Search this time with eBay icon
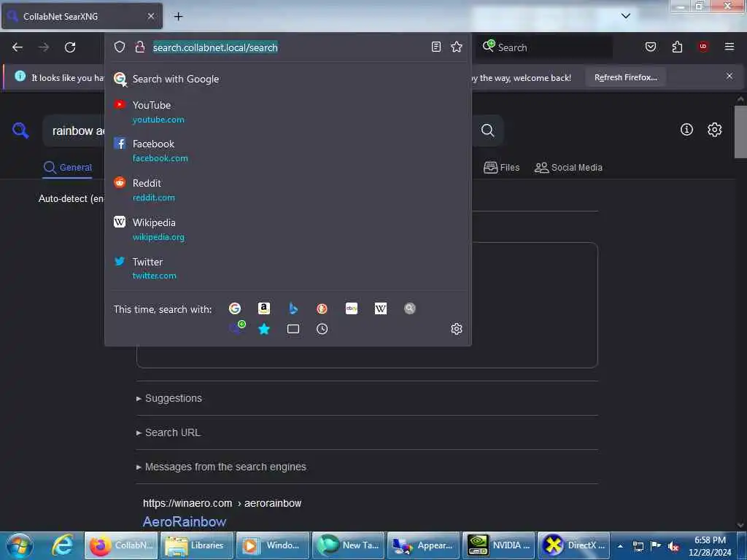The width and height of the screenshot is (747, 560). 352,308
